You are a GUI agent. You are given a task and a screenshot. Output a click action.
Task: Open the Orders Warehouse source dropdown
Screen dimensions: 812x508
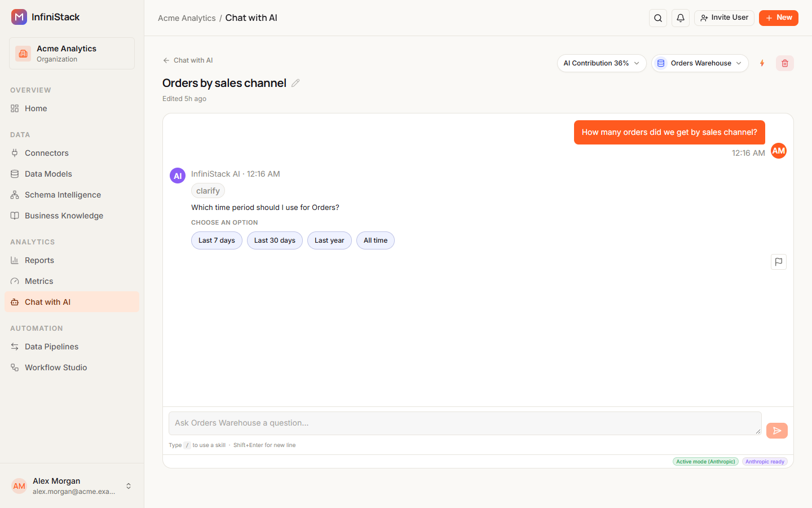pos(700,63)
